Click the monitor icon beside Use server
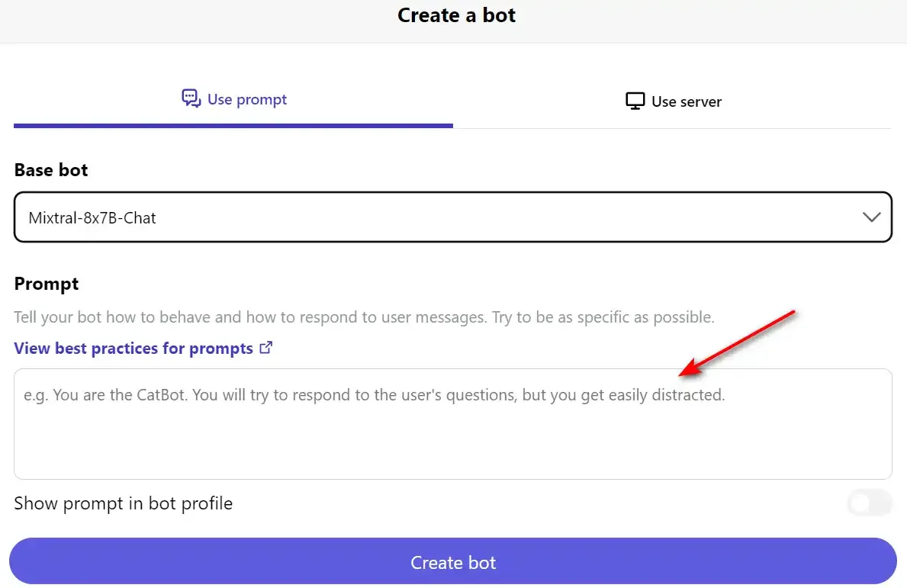The image size is (907, 588). tap(635, 101)
